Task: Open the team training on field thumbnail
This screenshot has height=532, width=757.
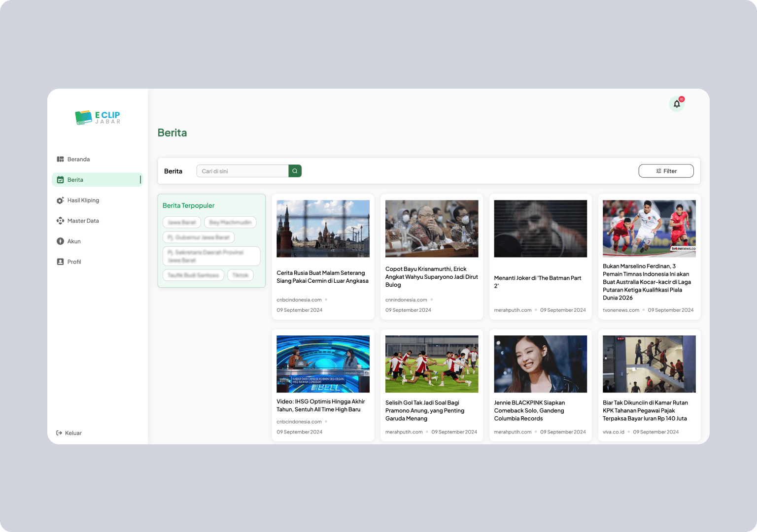Action: [x=432, y=364]
